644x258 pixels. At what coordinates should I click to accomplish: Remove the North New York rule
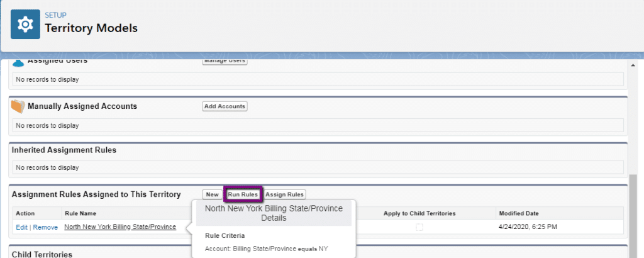tap(45, 227)
